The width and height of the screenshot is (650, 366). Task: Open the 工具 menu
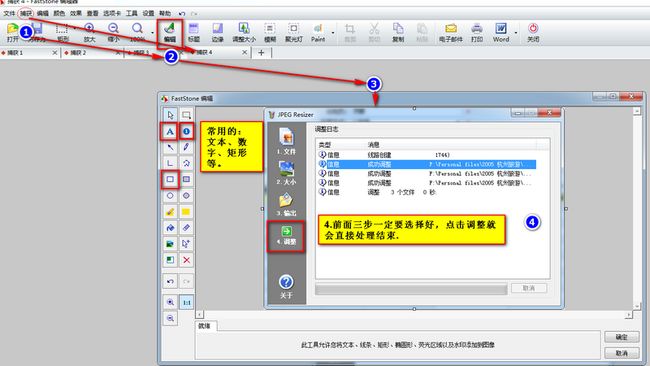pos(131,13)
